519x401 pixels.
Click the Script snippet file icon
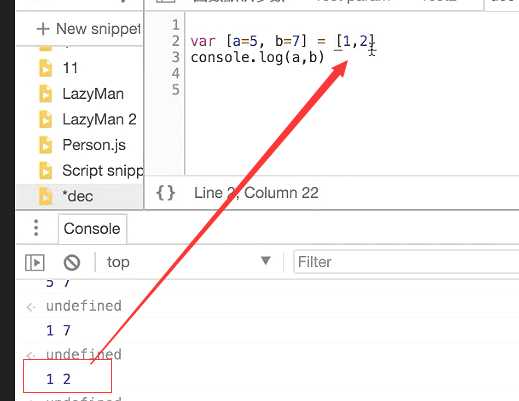46,171
